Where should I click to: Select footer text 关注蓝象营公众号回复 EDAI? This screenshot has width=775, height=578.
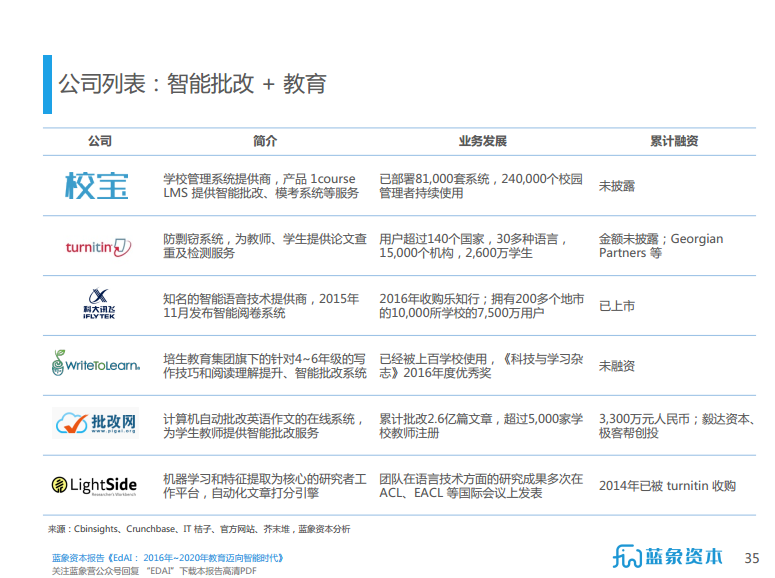[x=154, y=571]
